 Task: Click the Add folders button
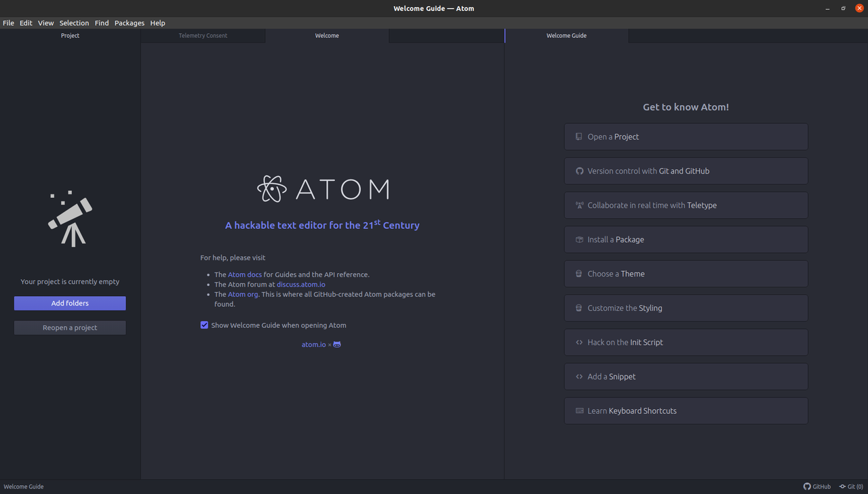pyautogui.click(x=70, y=303)
